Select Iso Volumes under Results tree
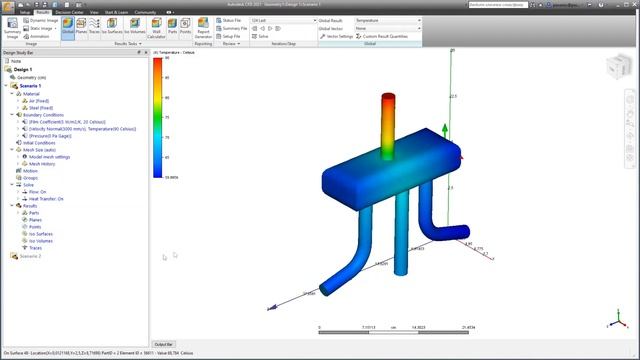Image resolution: width=640 pixels, height=360 pixels. (41, 241)
